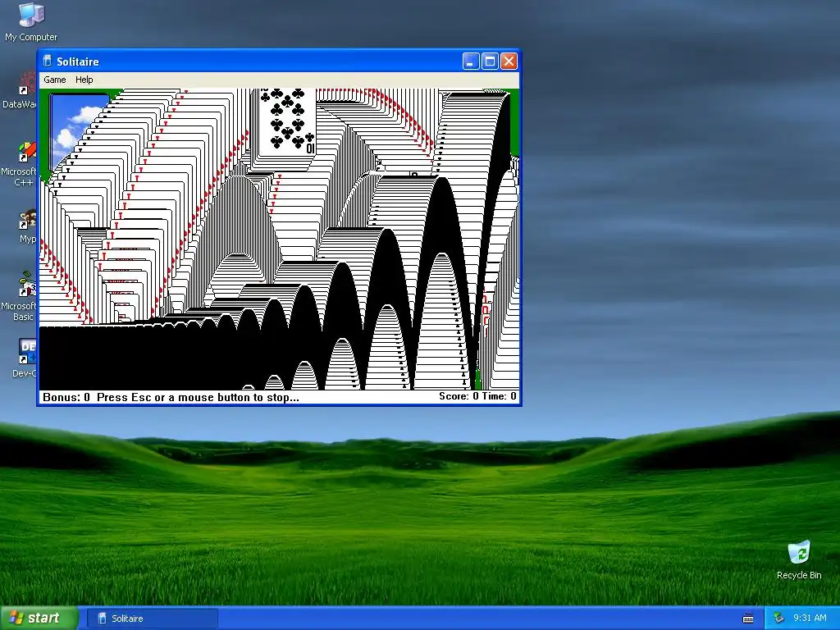Minimize the Solitaire window

[x=470, y=61]
